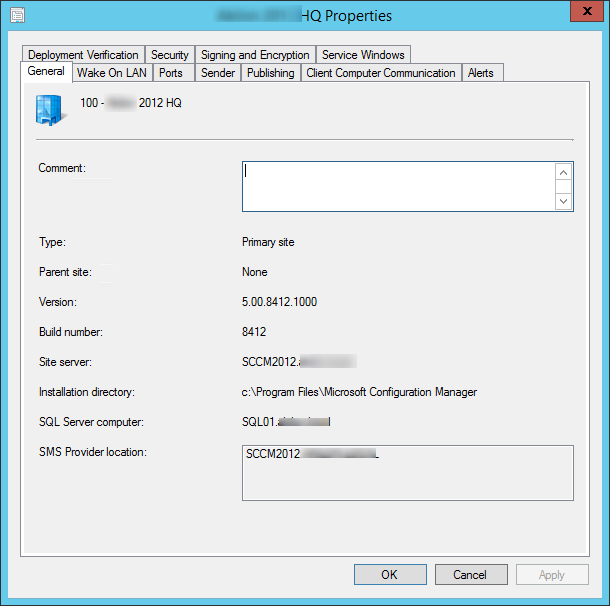This screenshot has height=606, width=610.
Task: Switch to the Publishing tab
Action: (271, 73)
